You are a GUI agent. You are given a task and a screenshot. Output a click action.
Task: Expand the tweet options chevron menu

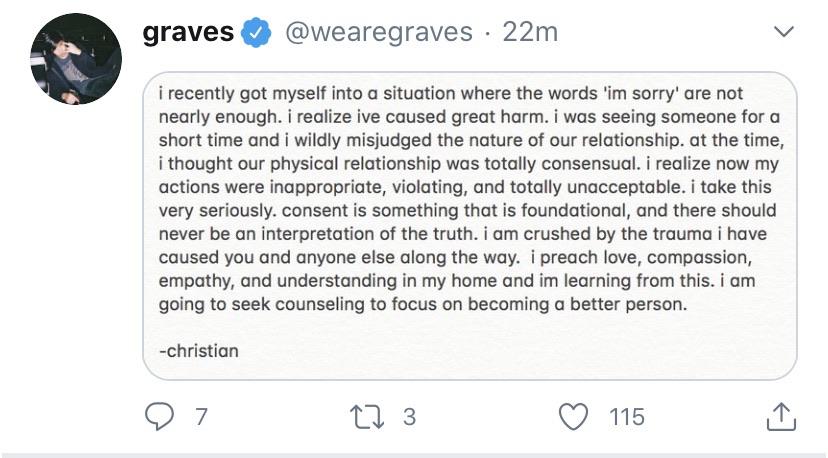click(785, 32)
